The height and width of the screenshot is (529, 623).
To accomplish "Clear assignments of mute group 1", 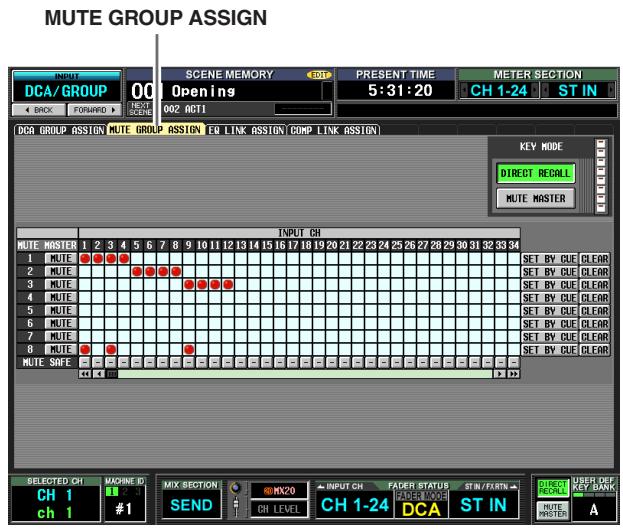I will click(594, 259).
